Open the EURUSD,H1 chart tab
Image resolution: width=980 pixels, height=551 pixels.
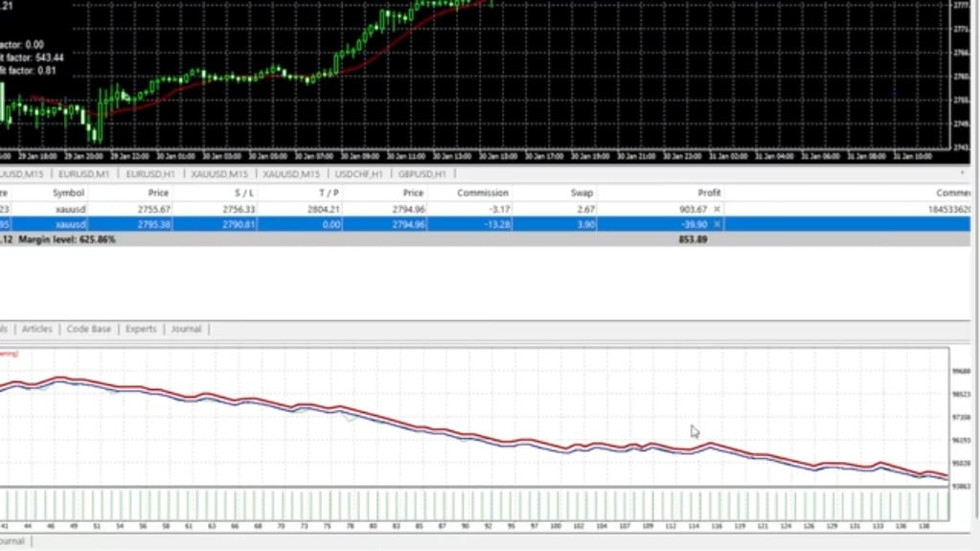[x=149, y=174]
